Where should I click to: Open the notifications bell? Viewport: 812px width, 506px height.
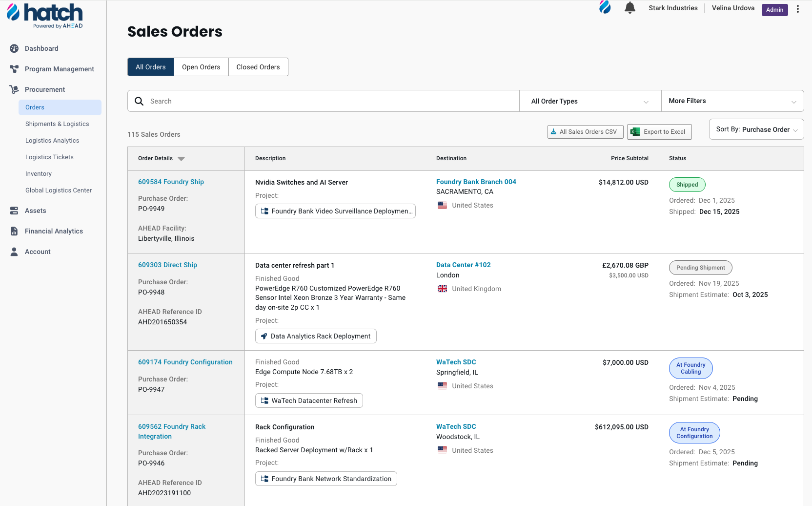tap(629, 8)
